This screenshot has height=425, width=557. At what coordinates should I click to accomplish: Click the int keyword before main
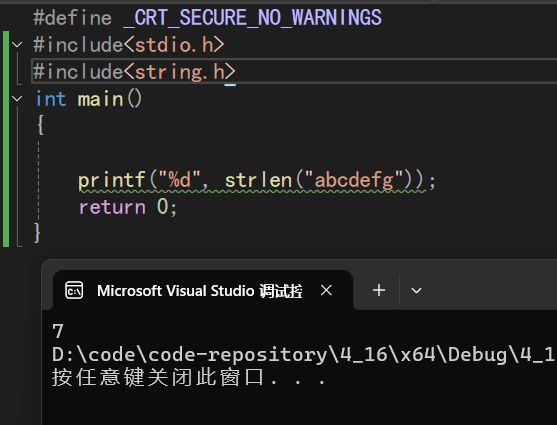pos(50,99)
